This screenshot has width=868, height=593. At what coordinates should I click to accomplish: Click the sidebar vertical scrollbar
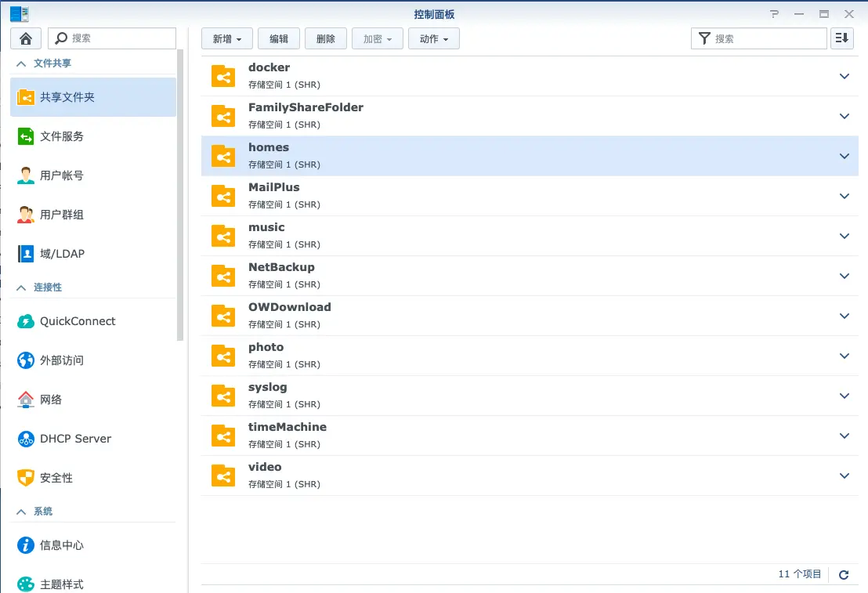(x=180, y=195)
